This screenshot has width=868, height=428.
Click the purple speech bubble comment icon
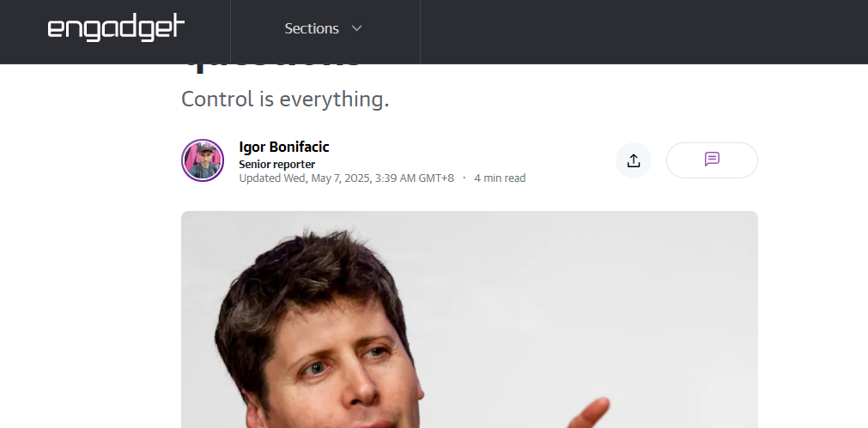pyautogui.click(x=712, y=160)
